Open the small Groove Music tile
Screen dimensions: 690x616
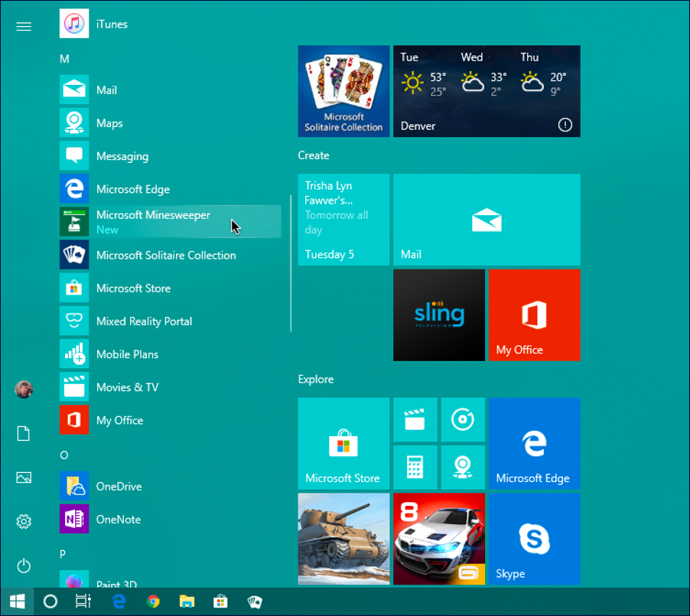tap(463, 419)
